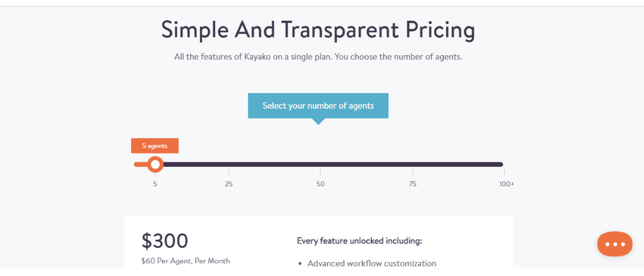
Task: Set agent slider track at the 50 tick
Action: (320, 164)
